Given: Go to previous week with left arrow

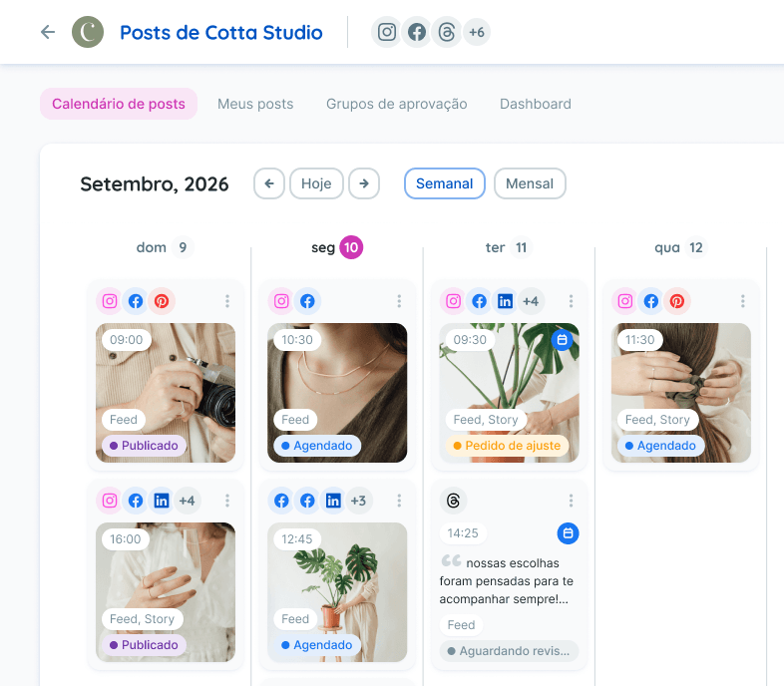Looking at the screenshot, I should click(269, 183).
